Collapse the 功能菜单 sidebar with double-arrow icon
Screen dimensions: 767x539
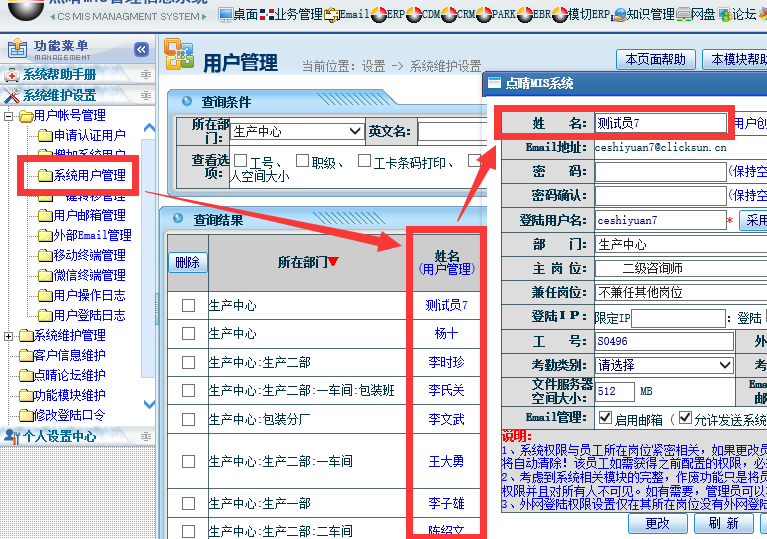[x=141, y=49]
